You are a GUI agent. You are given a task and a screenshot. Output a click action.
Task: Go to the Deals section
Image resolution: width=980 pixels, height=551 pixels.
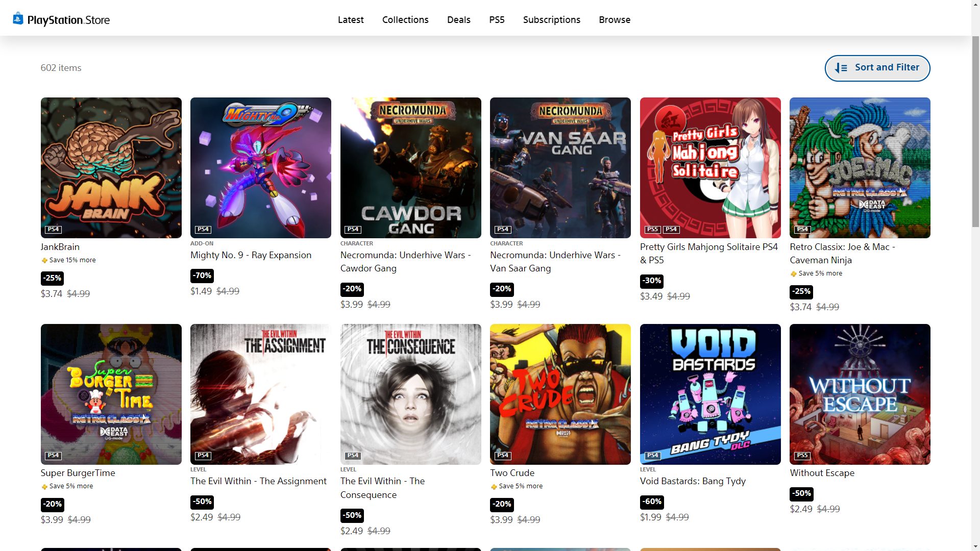point(458,20)
